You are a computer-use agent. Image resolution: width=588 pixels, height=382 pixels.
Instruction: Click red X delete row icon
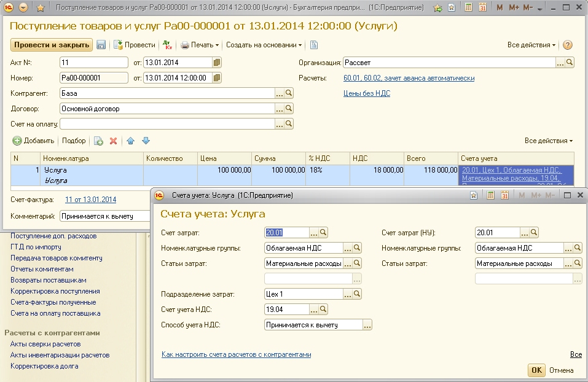(113, 141)
